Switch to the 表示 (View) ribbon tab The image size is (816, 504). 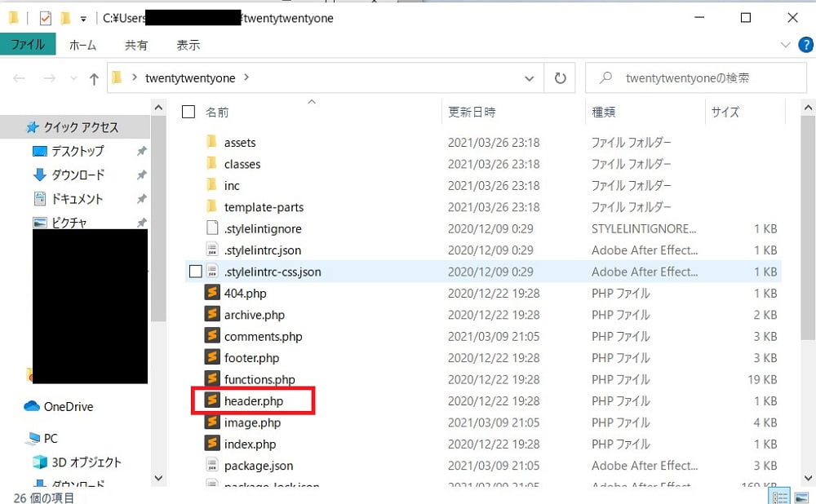point(188,45)
